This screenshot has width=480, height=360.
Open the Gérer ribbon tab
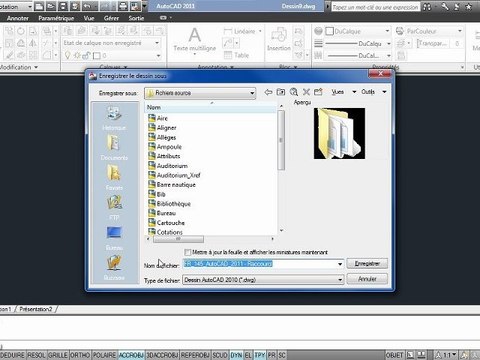click(111, 18)
